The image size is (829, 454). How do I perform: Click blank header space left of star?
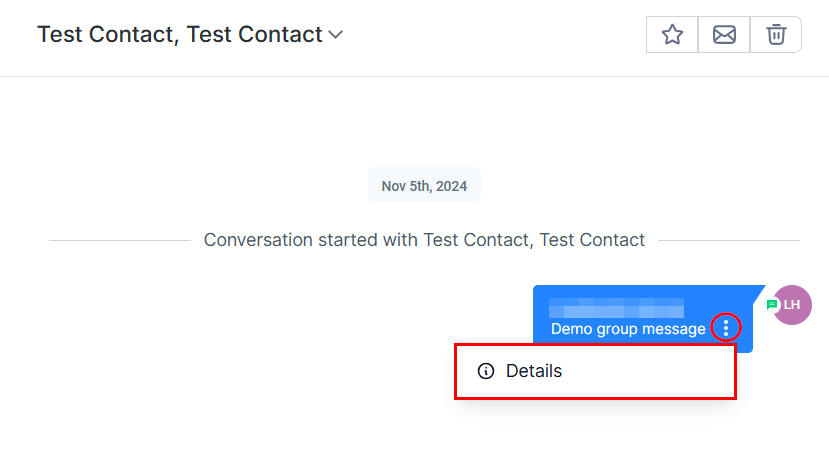(x=500, y=35)
